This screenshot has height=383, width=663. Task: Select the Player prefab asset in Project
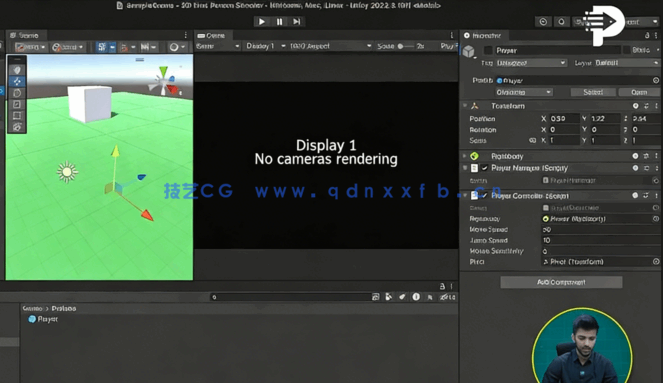coord(43,319)
